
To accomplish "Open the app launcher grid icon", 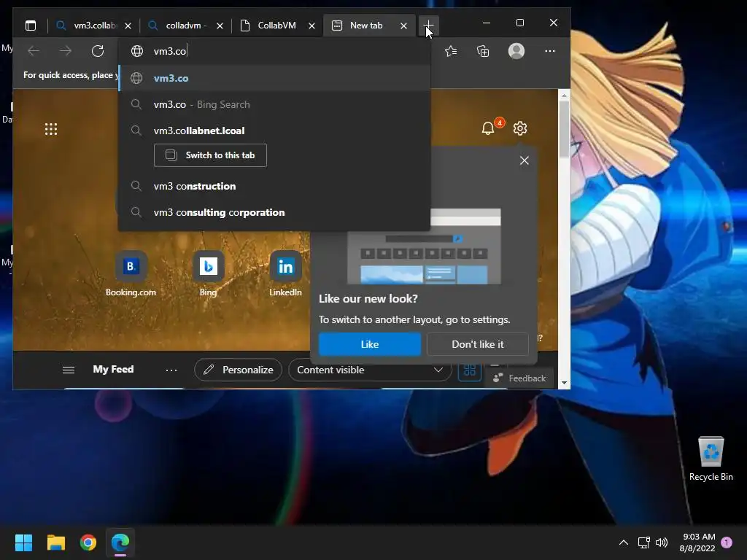I will tap(51, 129).
